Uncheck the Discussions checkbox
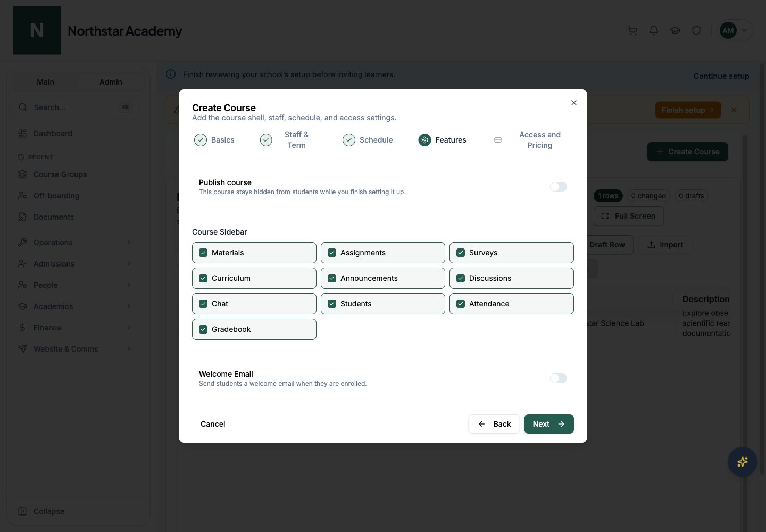 tap(461, 278)
